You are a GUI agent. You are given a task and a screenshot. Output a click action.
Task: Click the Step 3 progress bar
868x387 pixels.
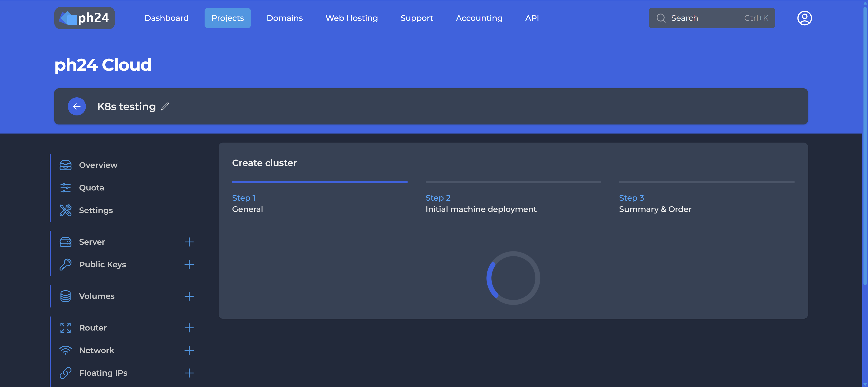(707, 182)
